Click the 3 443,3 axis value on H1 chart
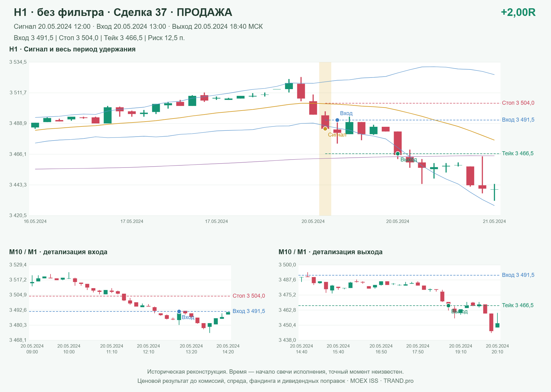Viewport: 551px width, 392px height. [18, 185]
